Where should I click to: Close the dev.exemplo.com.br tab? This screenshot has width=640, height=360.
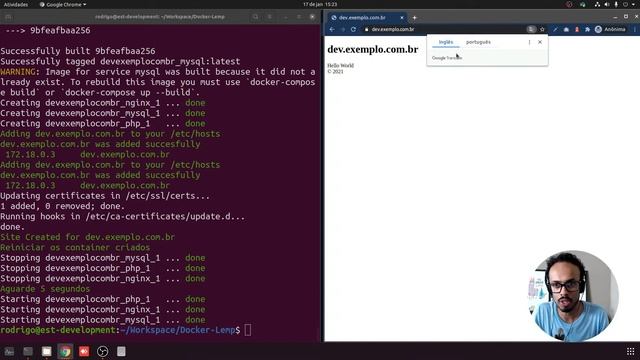tap(402, 18)
